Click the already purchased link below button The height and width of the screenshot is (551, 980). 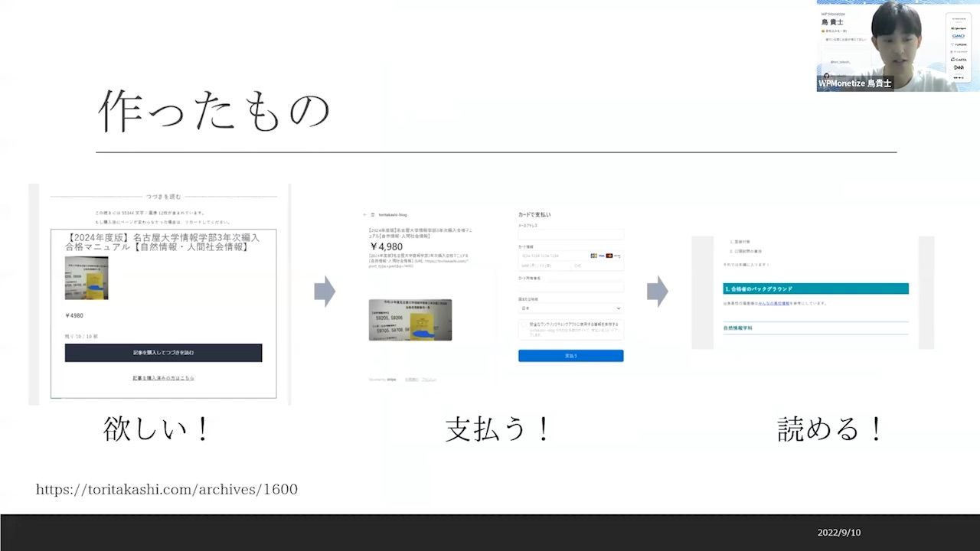tap(163, 378)
